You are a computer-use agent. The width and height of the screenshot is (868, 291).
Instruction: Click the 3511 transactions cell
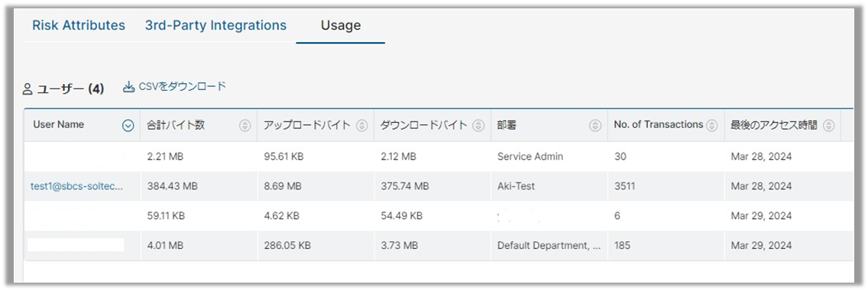coord(666,186)
